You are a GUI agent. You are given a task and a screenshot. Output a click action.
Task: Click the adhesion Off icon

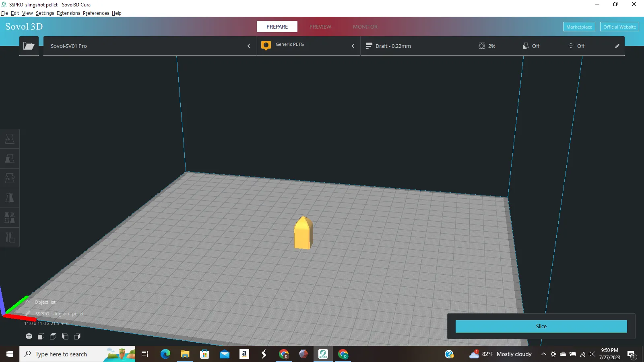click(571, 46)
